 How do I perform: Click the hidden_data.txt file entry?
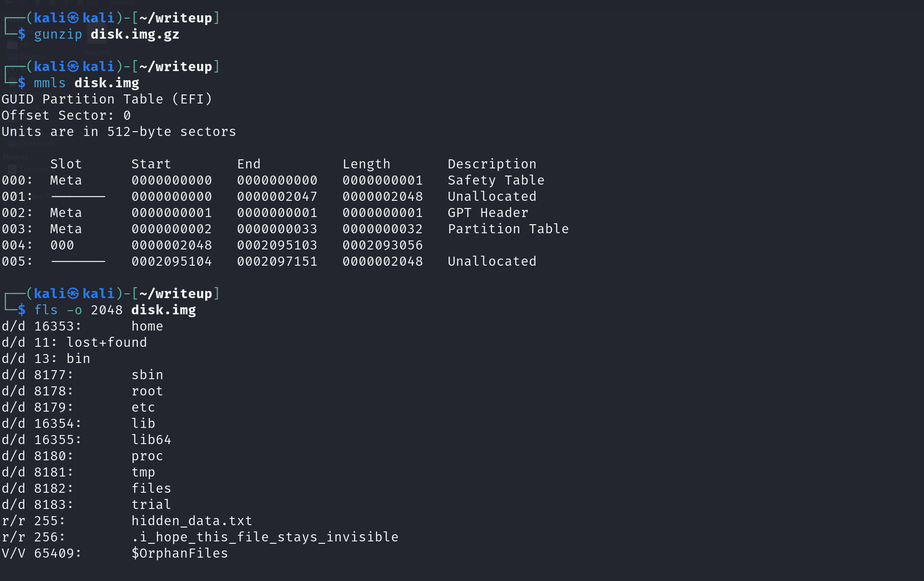pyautogui.click(x=192, y=521)
